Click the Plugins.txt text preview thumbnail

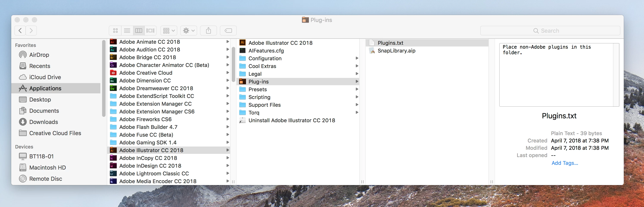point(559,75)
